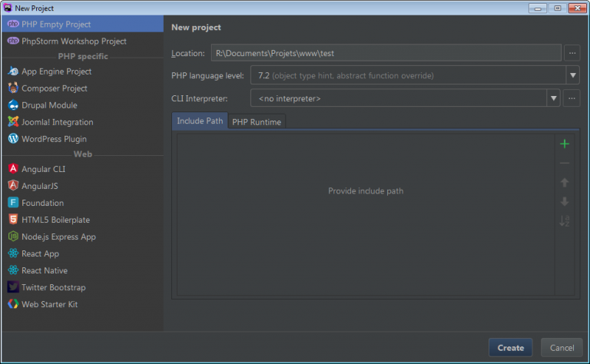Select the Include Path tab
Viewport: 590px width, 364px height.
pos(200,121)
